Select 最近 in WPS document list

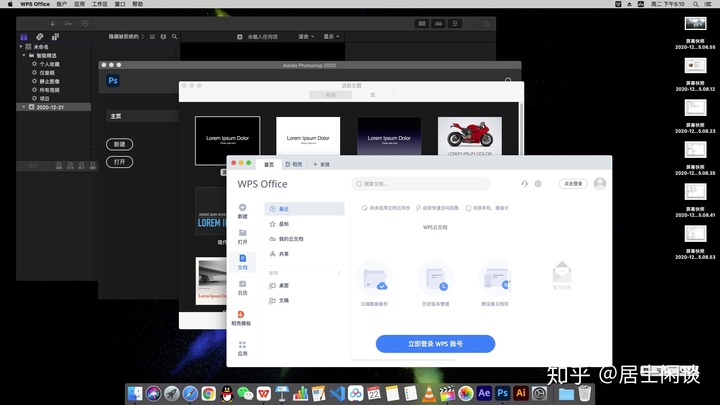click(304, 209)
